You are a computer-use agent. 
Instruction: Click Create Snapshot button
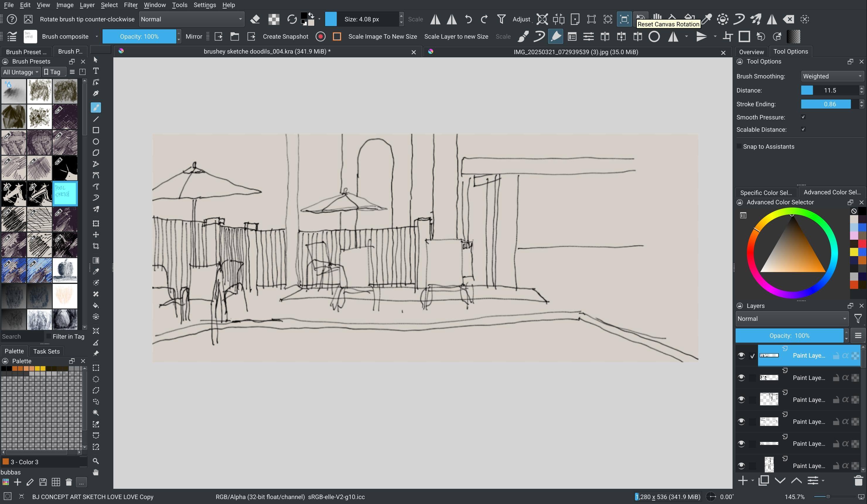pos(285,37)
